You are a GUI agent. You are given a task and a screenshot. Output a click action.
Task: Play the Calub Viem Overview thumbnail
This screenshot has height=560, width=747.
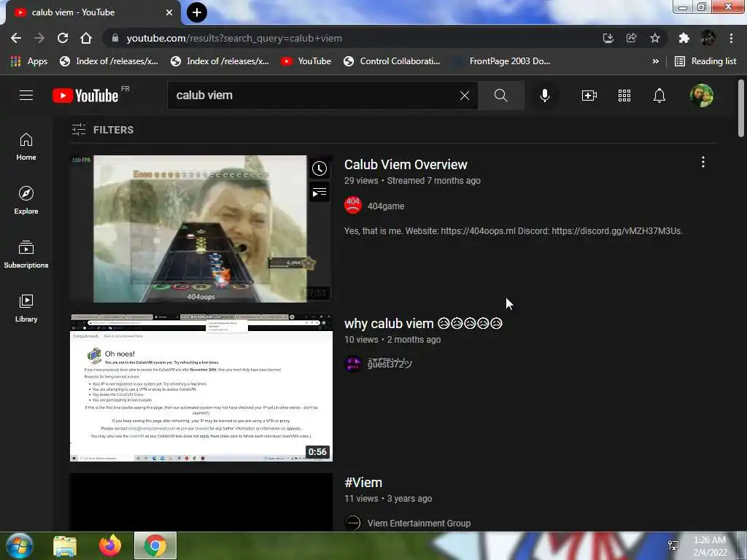(x=201, y=228)
